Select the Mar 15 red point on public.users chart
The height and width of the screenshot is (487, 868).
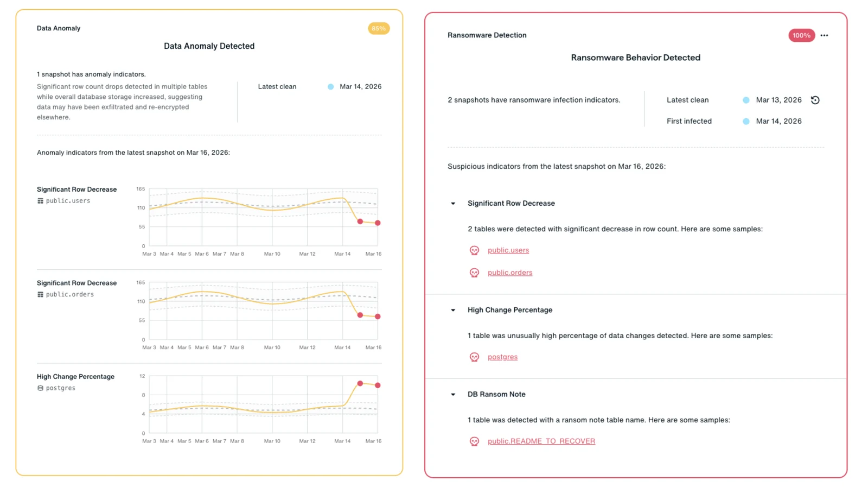pyautogui.click(x=360, y=221)
